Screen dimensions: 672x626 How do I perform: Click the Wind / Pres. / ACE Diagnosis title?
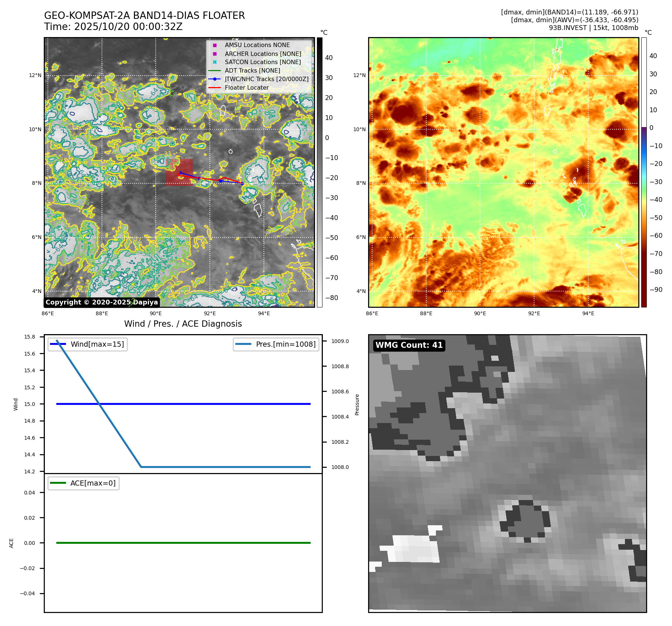(183, 324)
